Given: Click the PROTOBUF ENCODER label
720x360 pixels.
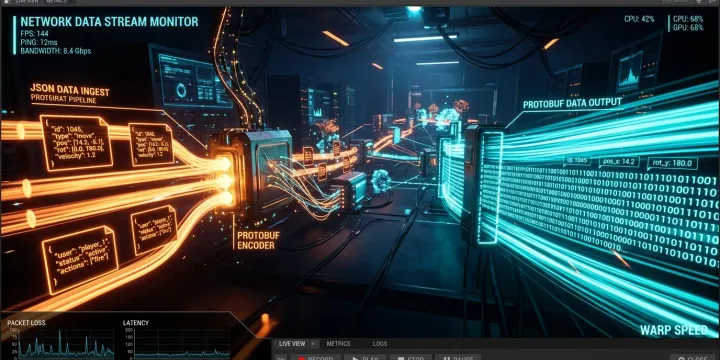Looking at the screenshot, I should [258, 241].
